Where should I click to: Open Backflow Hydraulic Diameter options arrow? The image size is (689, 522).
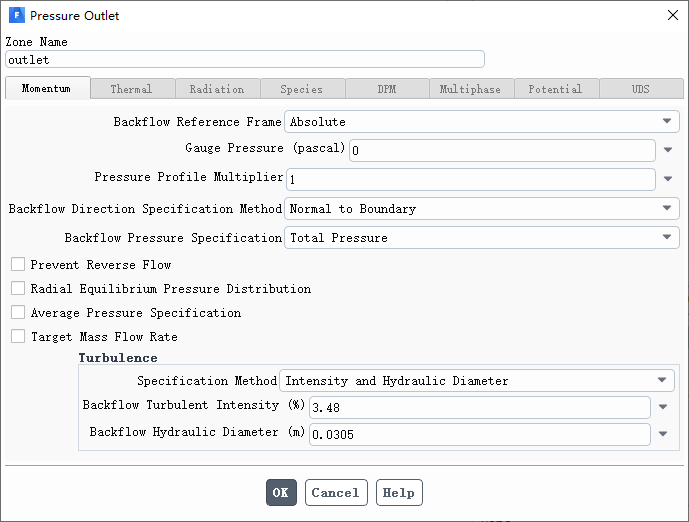point(663,434)
